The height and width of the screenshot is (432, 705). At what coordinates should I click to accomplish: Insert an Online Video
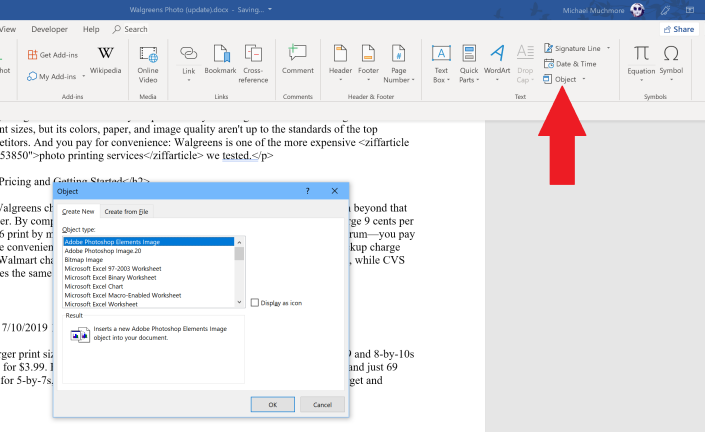click(x=148, y=64)
